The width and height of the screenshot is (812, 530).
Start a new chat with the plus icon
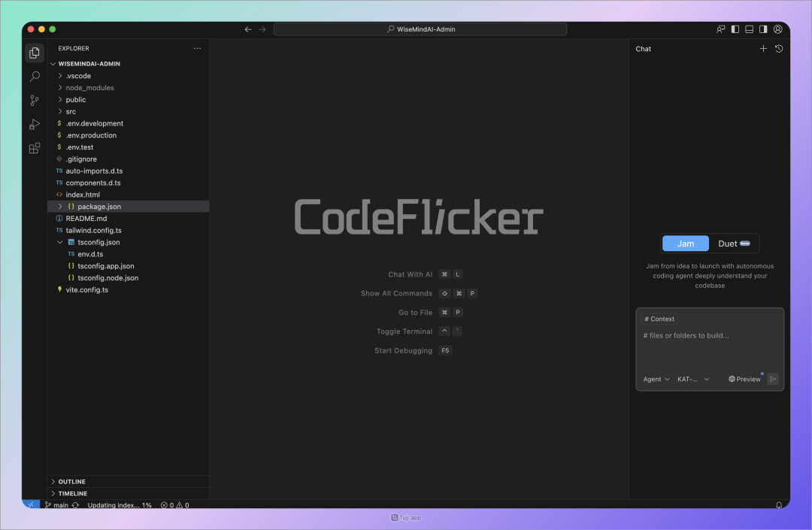pyautogui.click(x=763, y=48)
